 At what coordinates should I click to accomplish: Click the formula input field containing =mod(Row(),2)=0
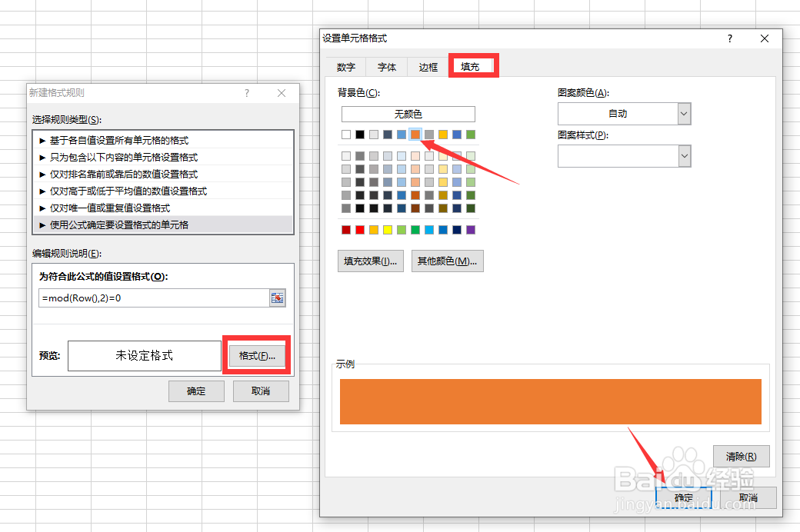point(154,298)
